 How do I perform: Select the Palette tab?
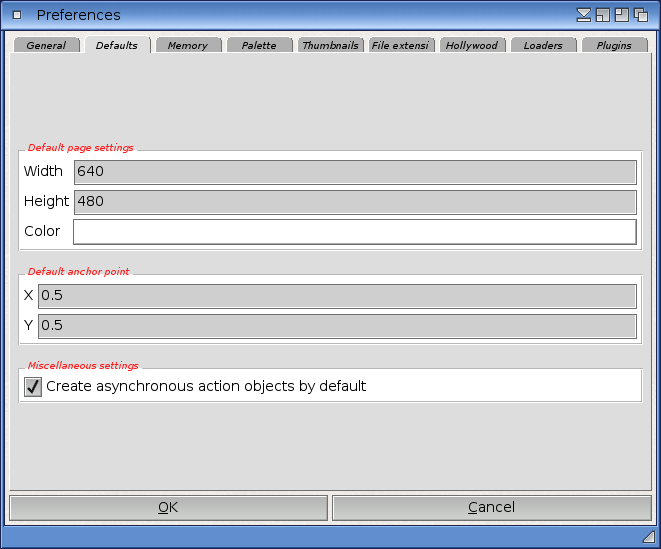[259, 46]
